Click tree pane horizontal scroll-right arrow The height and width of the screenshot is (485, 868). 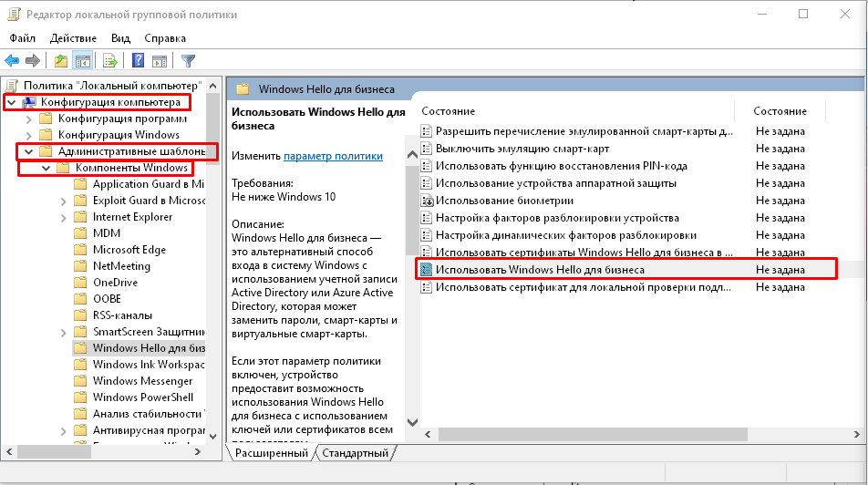point(198,452)
